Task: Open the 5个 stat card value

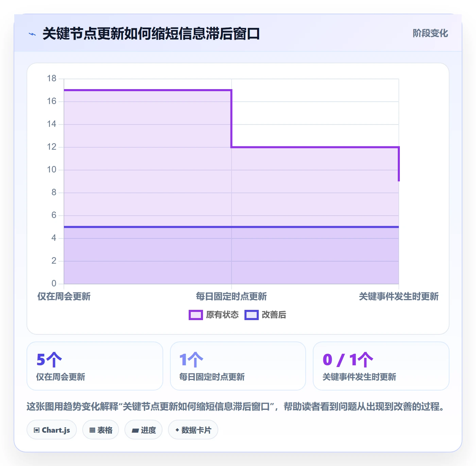Action: (x=49, y=360)
